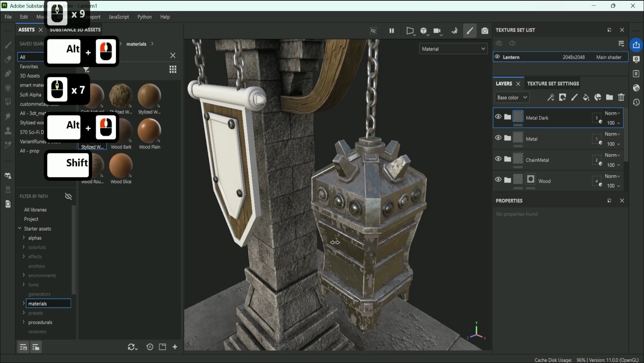Select the Wood Plain material thumbnail
Screen dimensions: 644x363
tap(149, 132)
